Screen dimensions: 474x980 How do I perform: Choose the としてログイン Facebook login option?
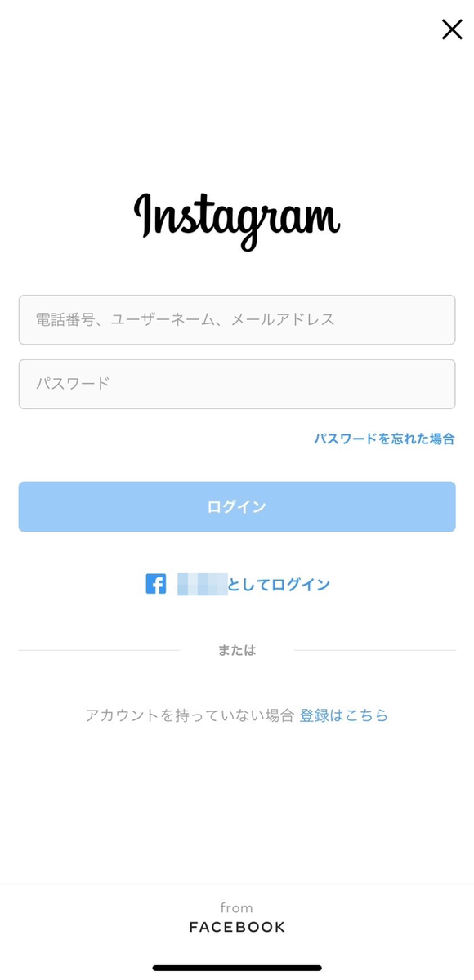pyautogui.click(x=278, y=585)
